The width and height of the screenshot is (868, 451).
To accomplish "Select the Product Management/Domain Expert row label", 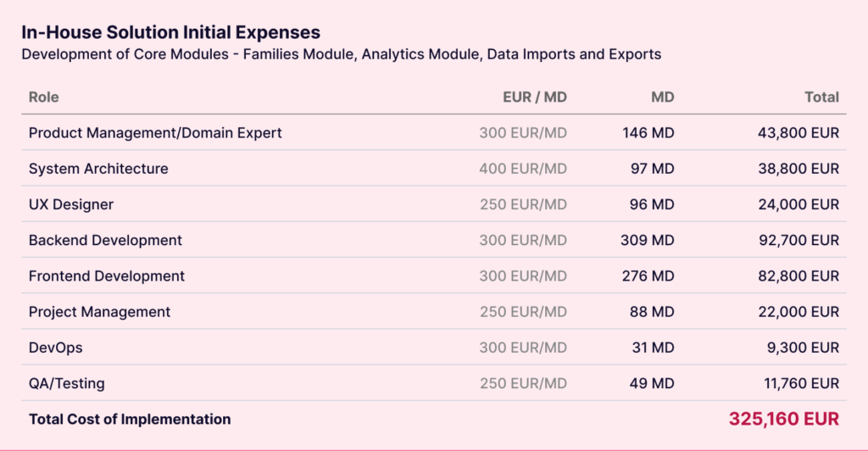I will (155, 133).
